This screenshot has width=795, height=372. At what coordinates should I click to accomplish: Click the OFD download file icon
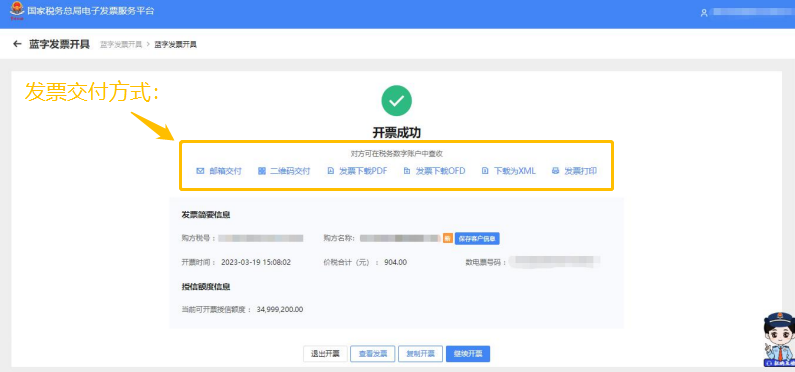(407, 171)
